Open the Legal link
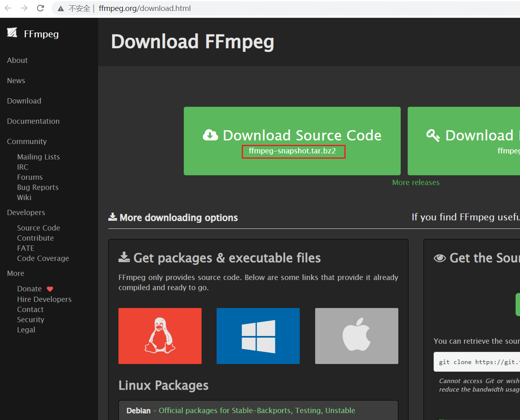 (x=26, y=330)
